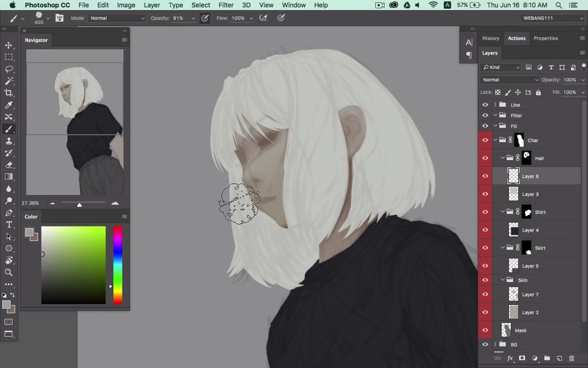The image size is (588, 368).
Task: Select the Layer 5 thumbnail
Action: [x=513, y=266]
